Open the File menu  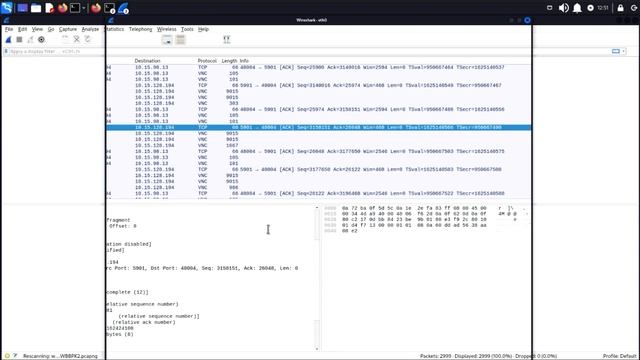point(9,29)
